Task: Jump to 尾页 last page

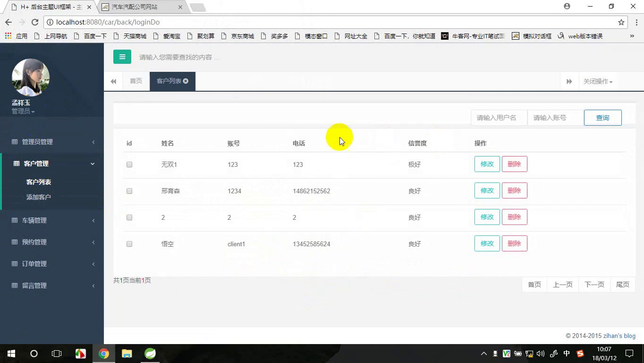Action: pos(623,285)
